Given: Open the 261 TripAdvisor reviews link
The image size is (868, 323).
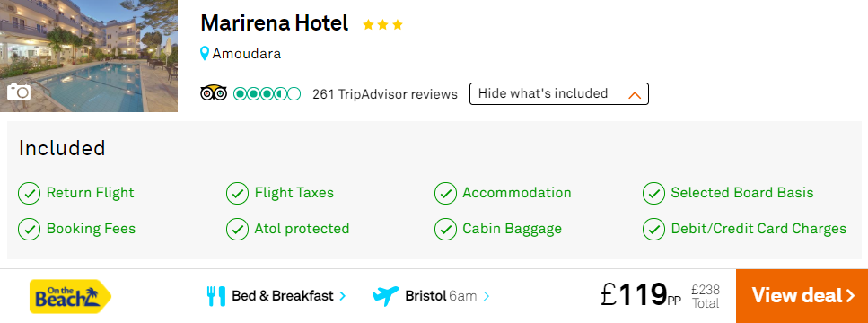Looking at the screenshot, I should tap(385, 94).
